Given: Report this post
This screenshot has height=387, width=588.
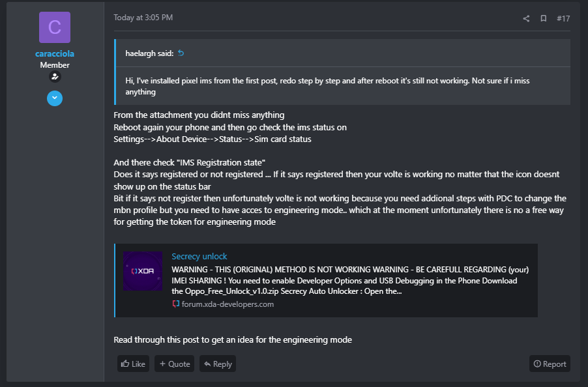Looking at the screenshot, I should (x=550, y=364).
